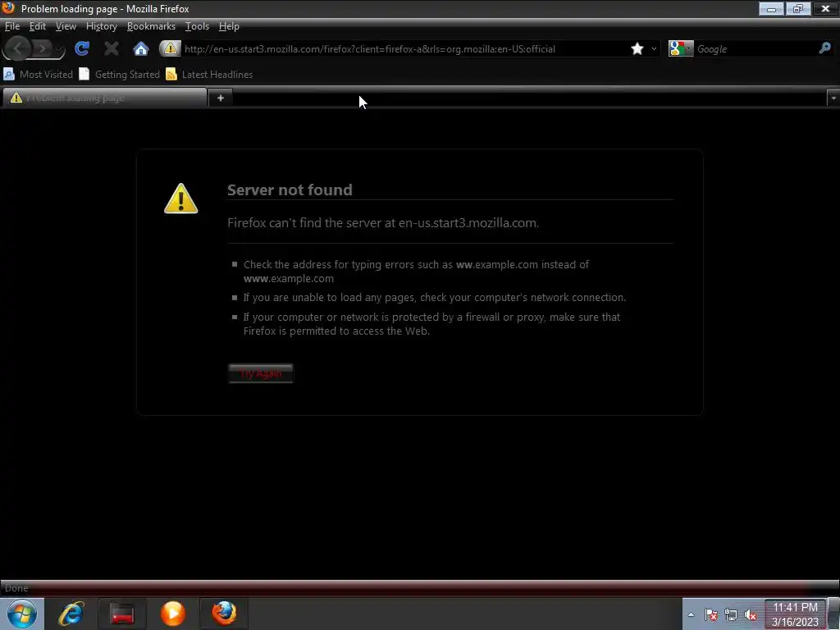This screenshot has width=840, height=630.
Task: Click the Google search input box
Action: click(756, 49)
